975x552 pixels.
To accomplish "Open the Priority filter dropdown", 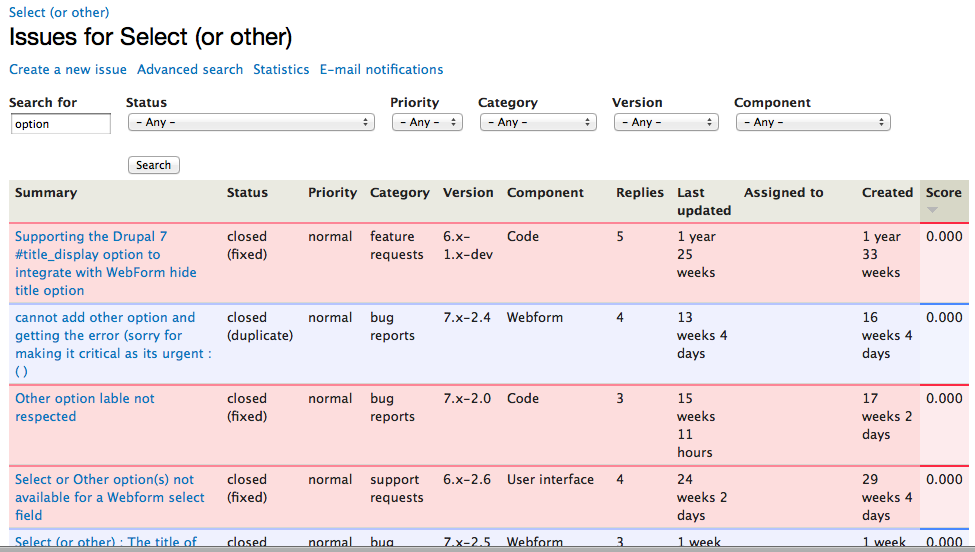I will pyautogui.click(x=427, y=122).
